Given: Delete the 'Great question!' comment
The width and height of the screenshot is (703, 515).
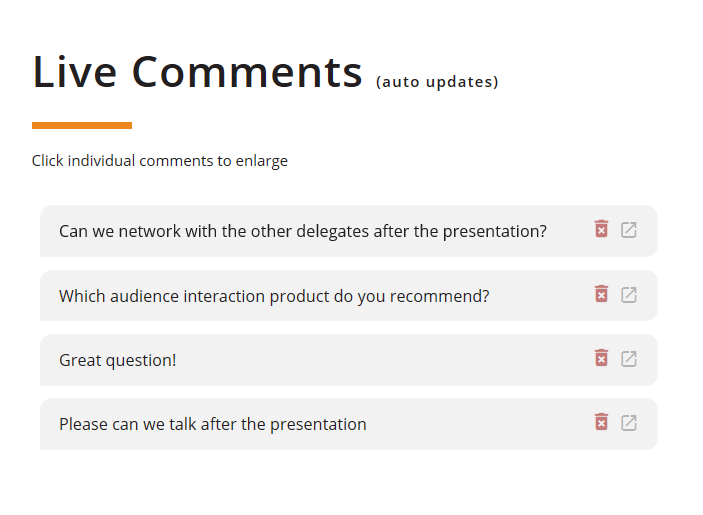Looking at the screenshot, I should (x=601, y=358).
